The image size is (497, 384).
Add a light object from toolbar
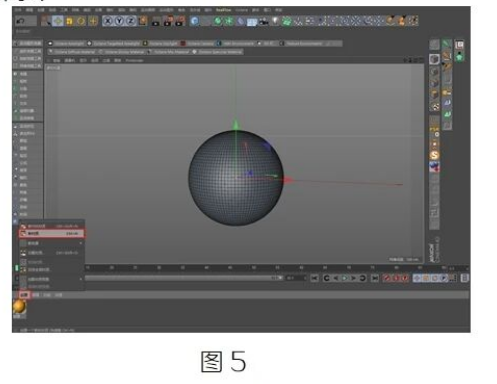point(275,21)
